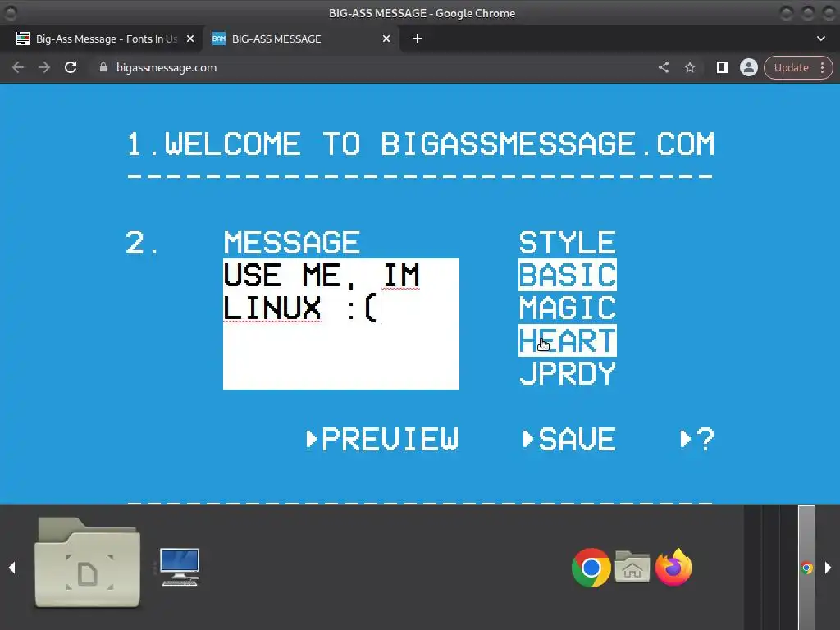Open the Chrome profile avatar
This screenshot has width=840, height=630.
pyautogui.click(x=748, y=67)
